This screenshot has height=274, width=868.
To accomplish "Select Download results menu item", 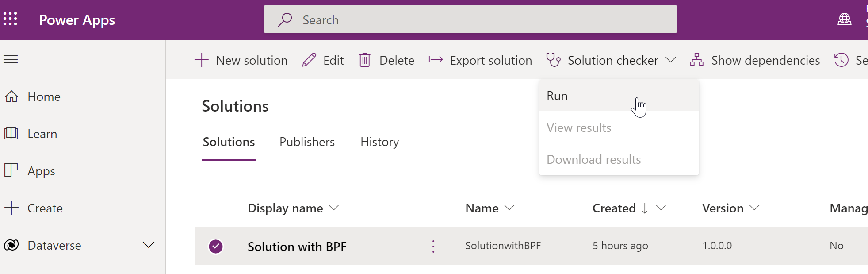I will [x=619, y=159].
